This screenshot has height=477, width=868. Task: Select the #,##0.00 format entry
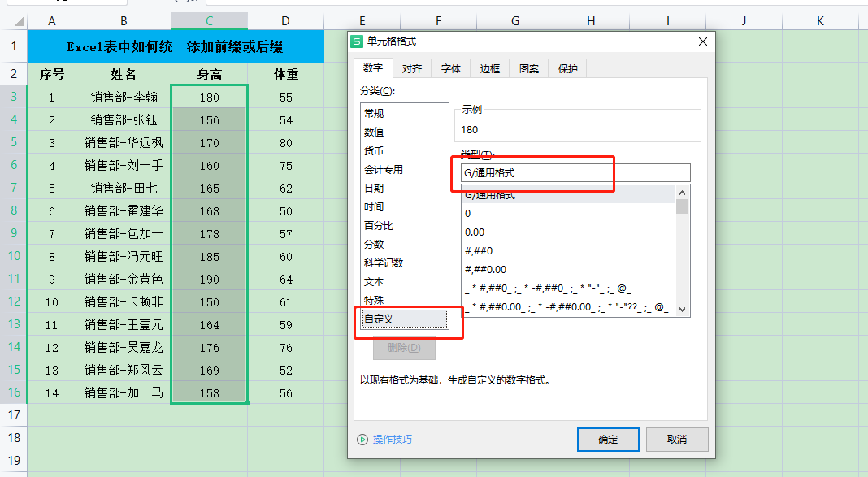click(x=568, y=270)
